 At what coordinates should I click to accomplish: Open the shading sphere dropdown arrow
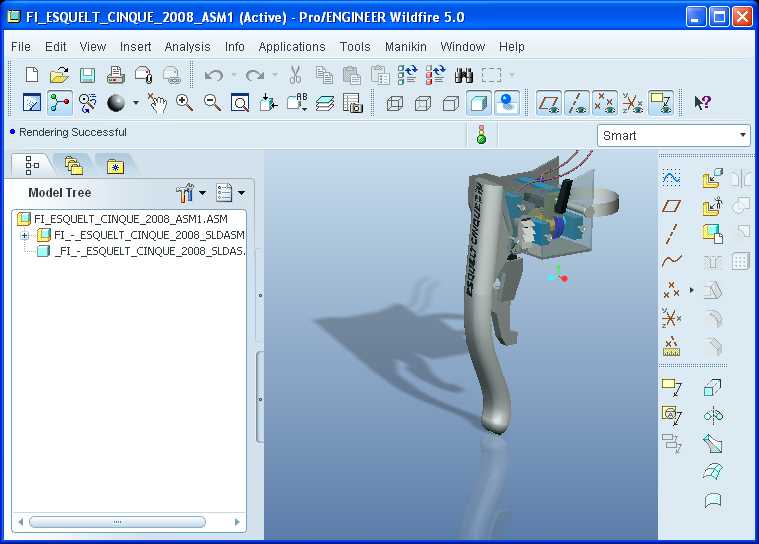click(x=136, y=103)
